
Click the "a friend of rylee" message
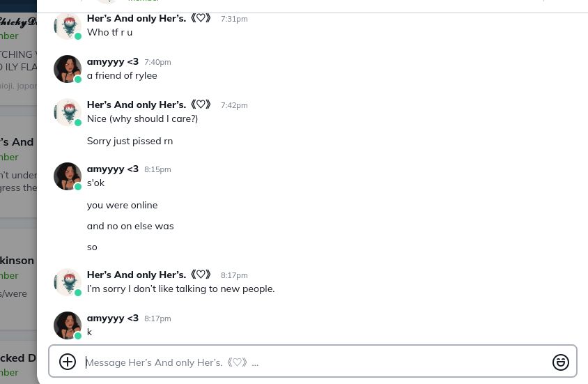click(122, 75)
